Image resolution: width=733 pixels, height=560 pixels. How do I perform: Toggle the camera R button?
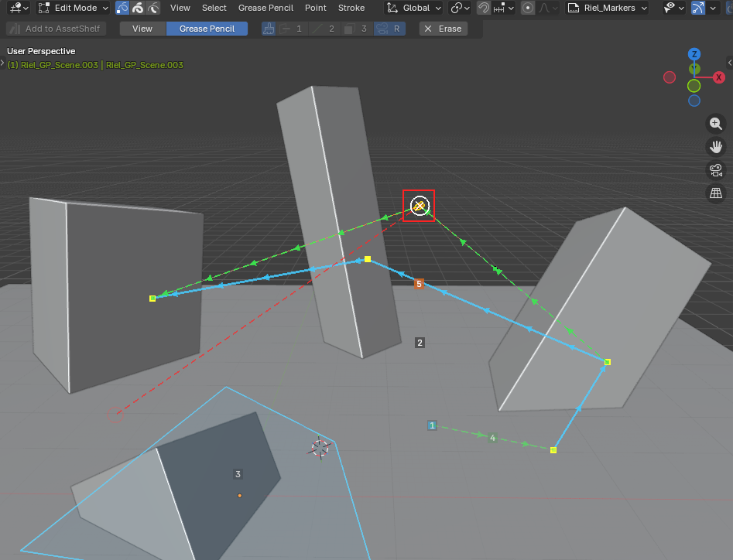(389, 29)
